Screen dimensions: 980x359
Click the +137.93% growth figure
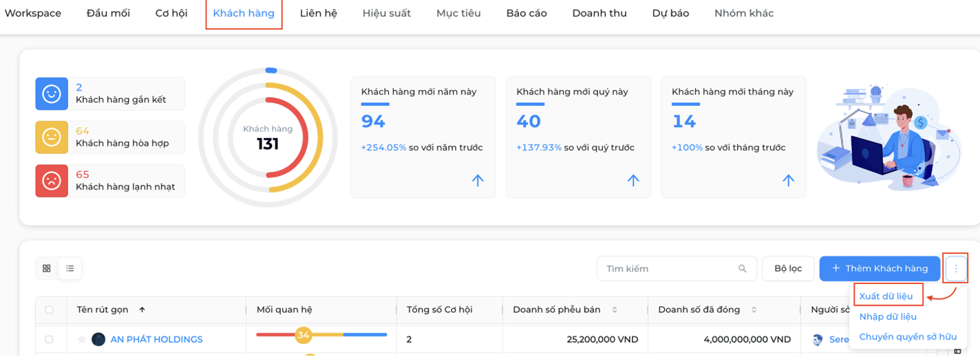[540, 147]
